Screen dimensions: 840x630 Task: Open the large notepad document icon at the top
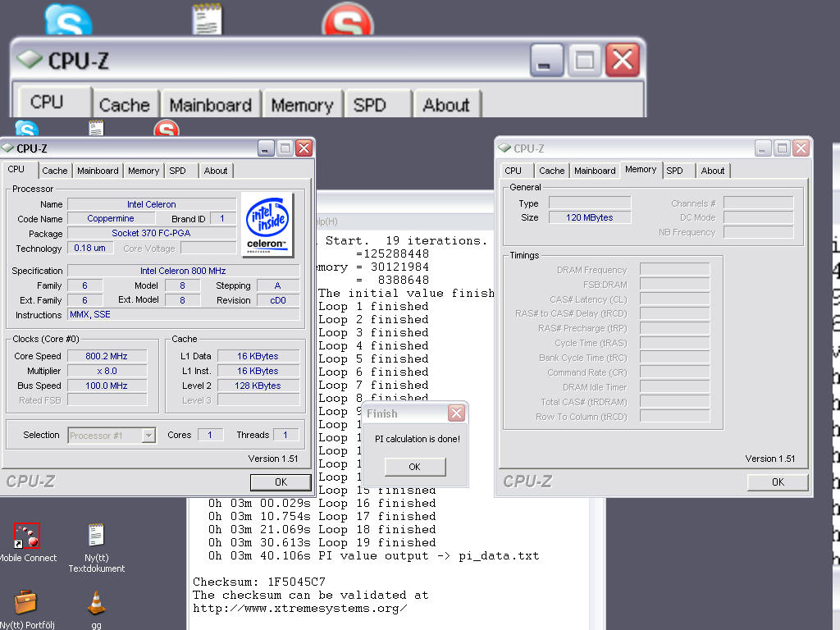[207, 20]
